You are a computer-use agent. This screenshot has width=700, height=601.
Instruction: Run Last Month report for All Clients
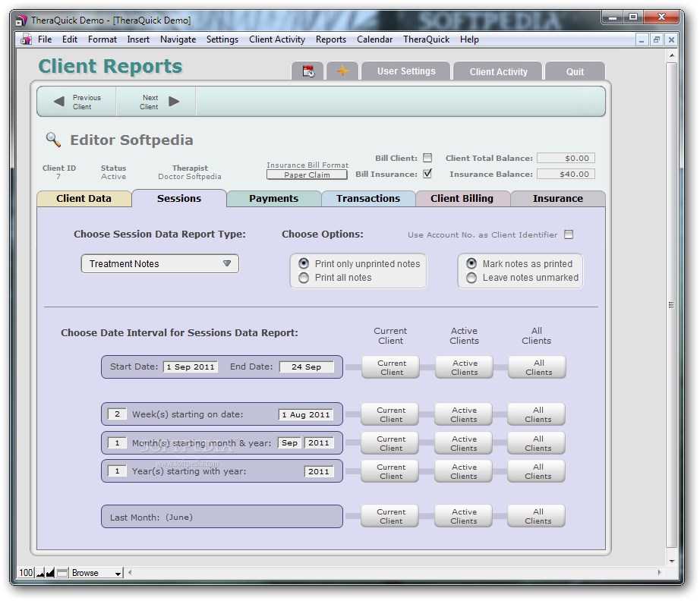(538, 517)
